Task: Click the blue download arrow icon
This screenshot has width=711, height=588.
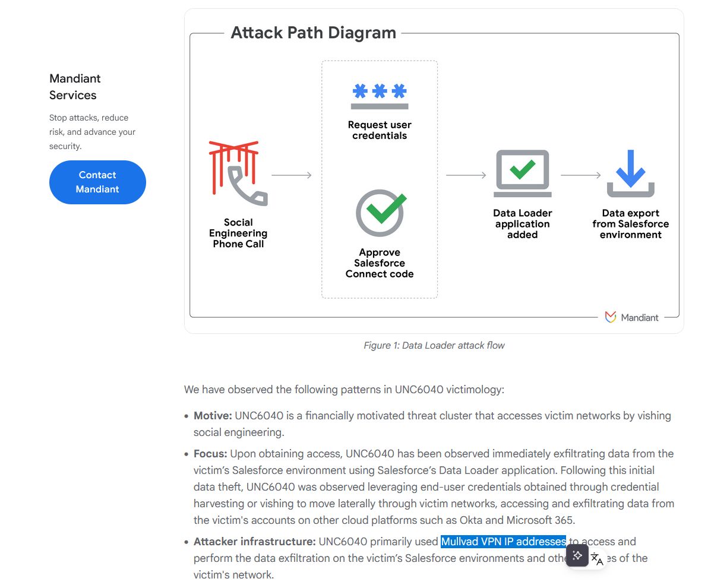Action: (x=630, y=173)
